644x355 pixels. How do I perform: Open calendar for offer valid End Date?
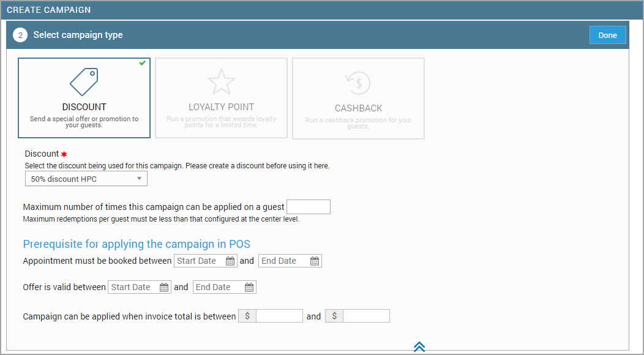click(x=249, y=287)
